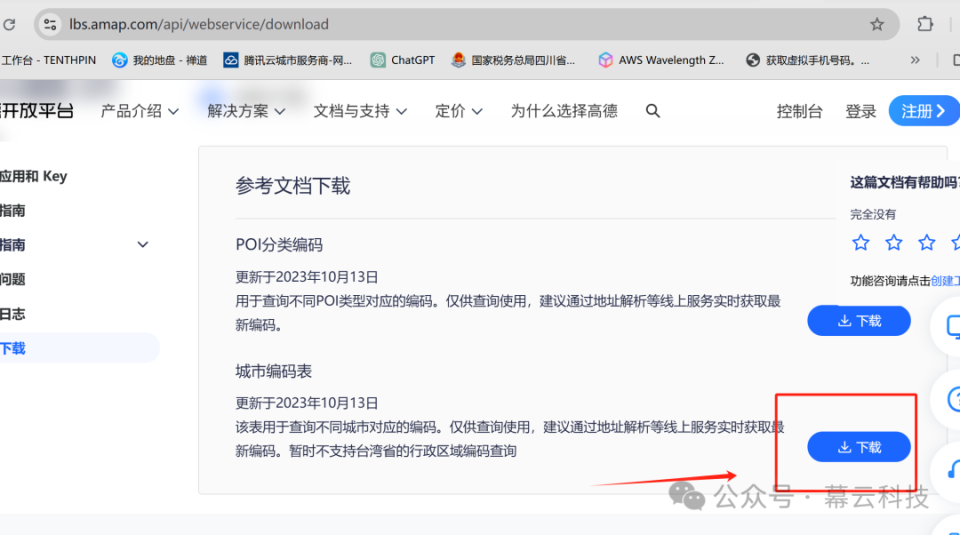Rate the document with the second star

pyautogui.click(x=894, y=243)
